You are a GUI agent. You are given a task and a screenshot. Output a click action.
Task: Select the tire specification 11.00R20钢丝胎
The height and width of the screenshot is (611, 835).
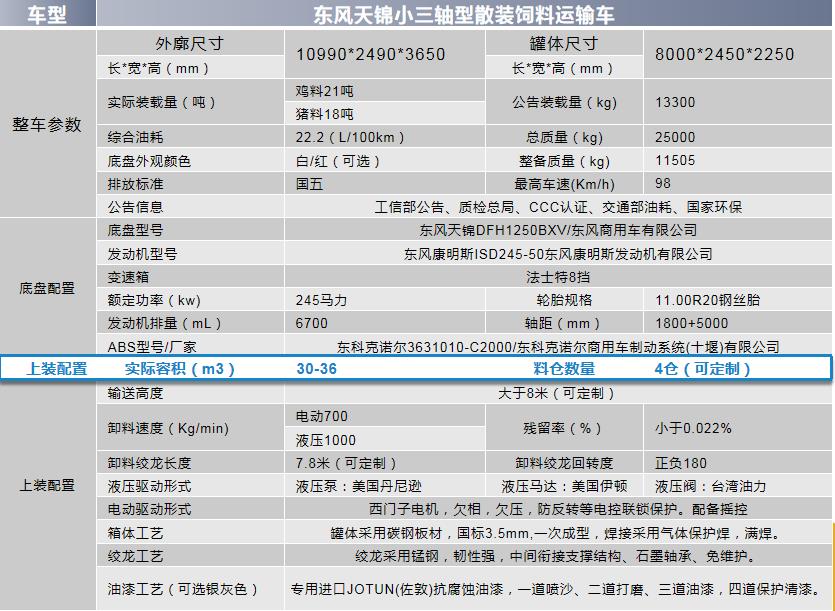[x=707, y=300]
